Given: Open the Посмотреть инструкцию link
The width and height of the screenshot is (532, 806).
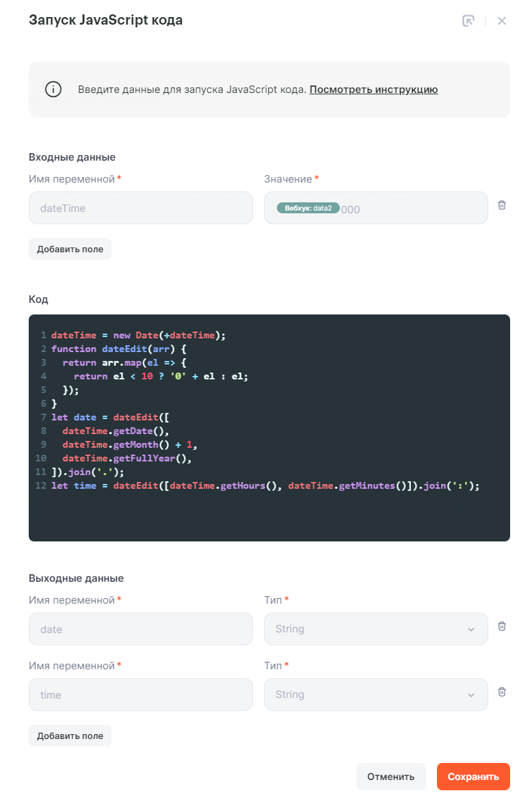Looking at the screenshot, I should 373,90.
